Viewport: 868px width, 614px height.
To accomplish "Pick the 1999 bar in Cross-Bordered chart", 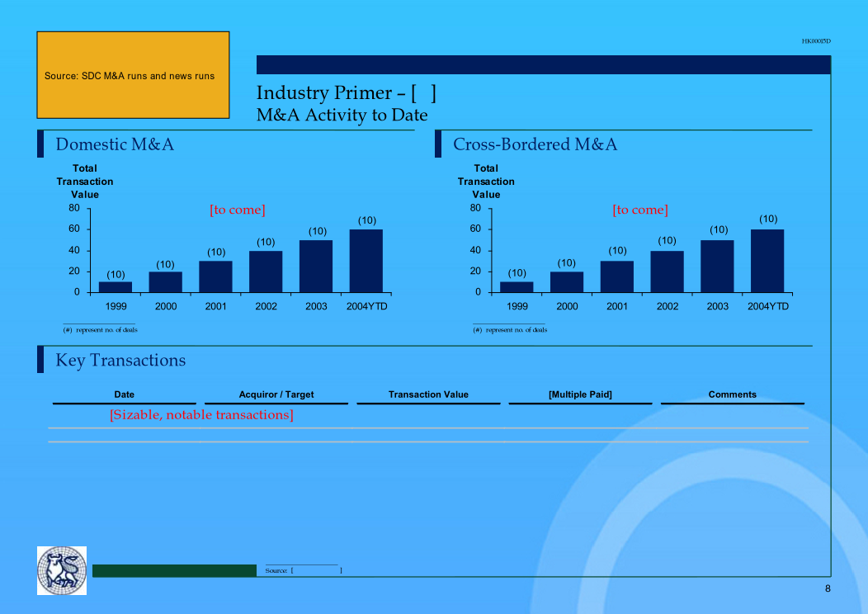I will pos(517,287).
